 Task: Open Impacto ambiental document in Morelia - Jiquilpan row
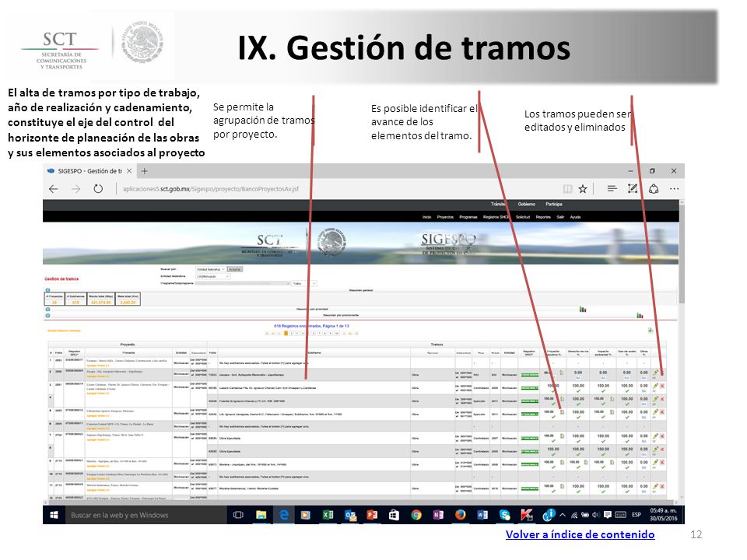(x=612, y=462)
